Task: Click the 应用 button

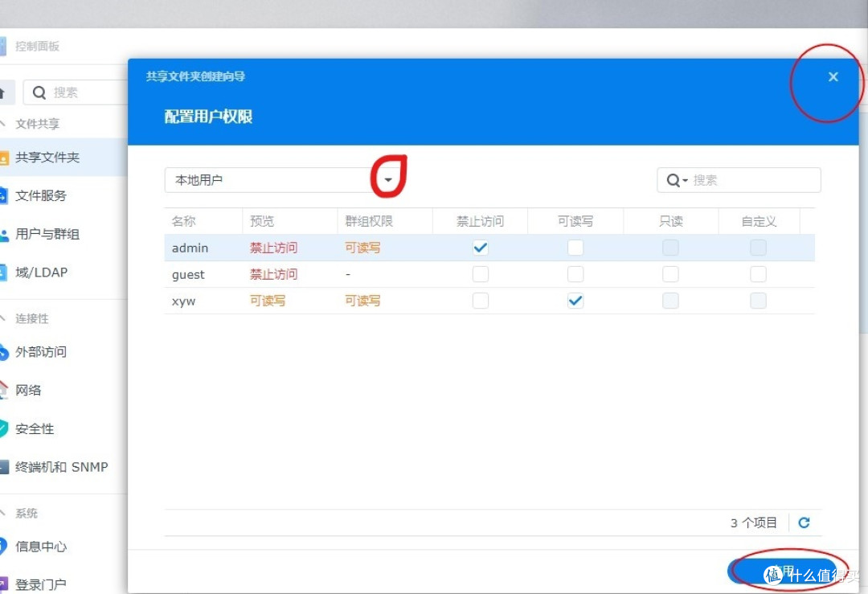Action: pos(784,572)
